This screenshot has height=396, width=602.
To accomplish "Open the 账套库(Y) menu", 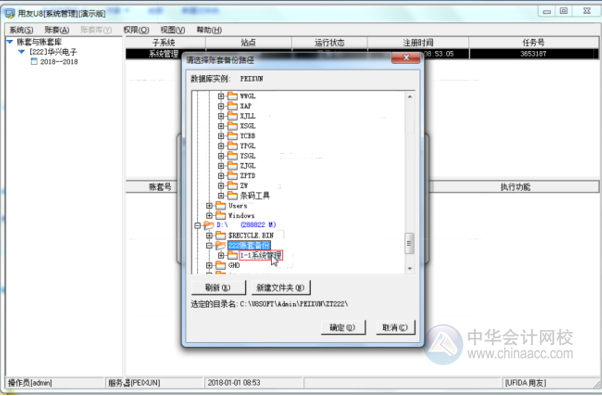I will [96, 30].
